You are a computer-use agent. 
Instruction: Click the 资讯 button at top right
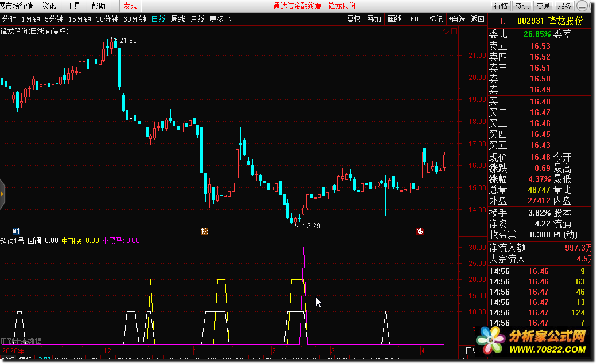(522, 6)
